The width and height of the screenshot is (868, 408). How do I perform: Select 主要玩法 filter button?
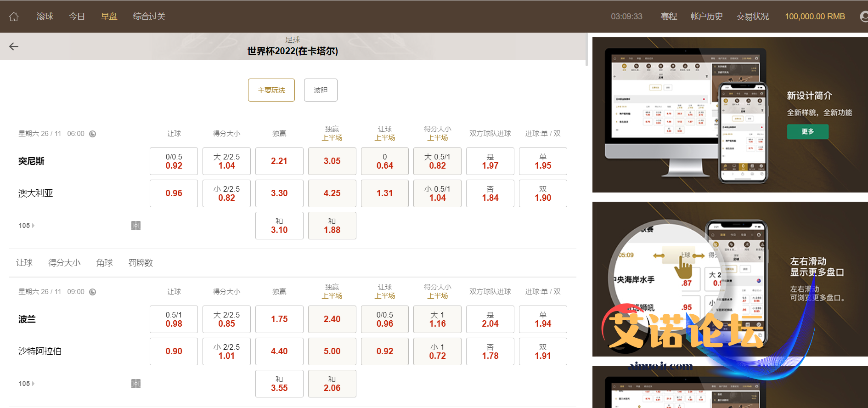tap(271, 90)
